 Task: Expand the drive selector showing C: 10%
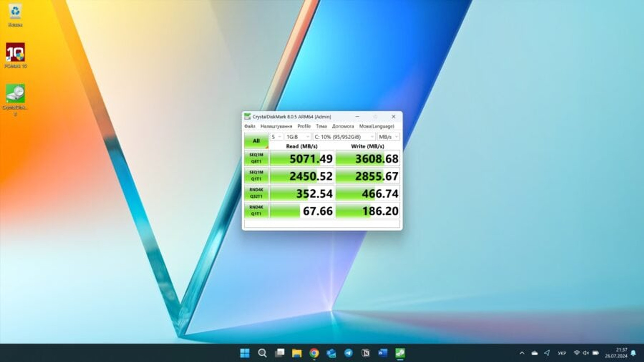(x=344, y=137)
